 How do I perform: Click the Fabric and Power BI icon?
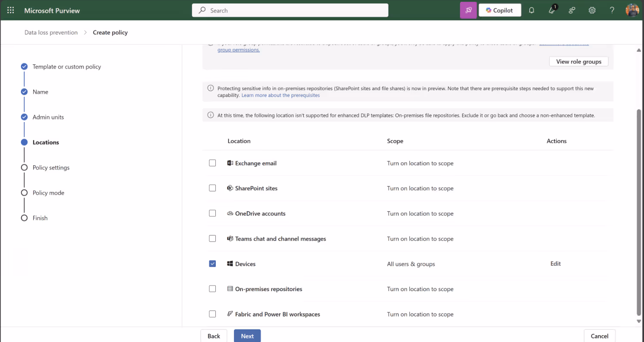tap(230, 314)
